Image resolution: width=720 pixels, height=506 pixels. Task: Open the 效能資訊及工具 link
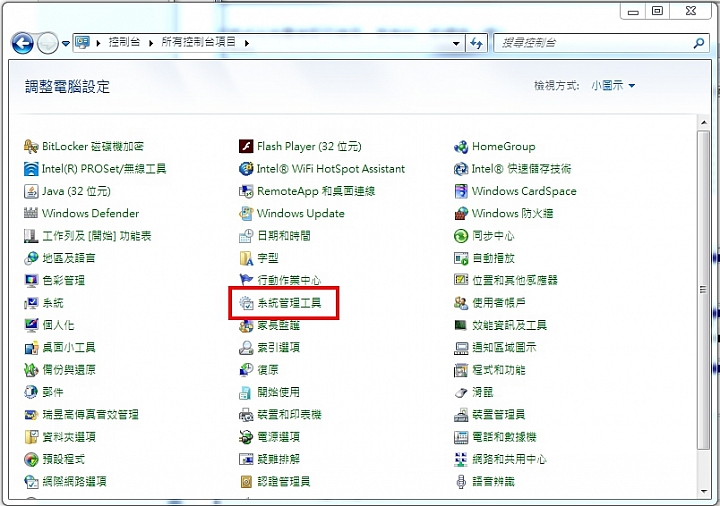509,326
